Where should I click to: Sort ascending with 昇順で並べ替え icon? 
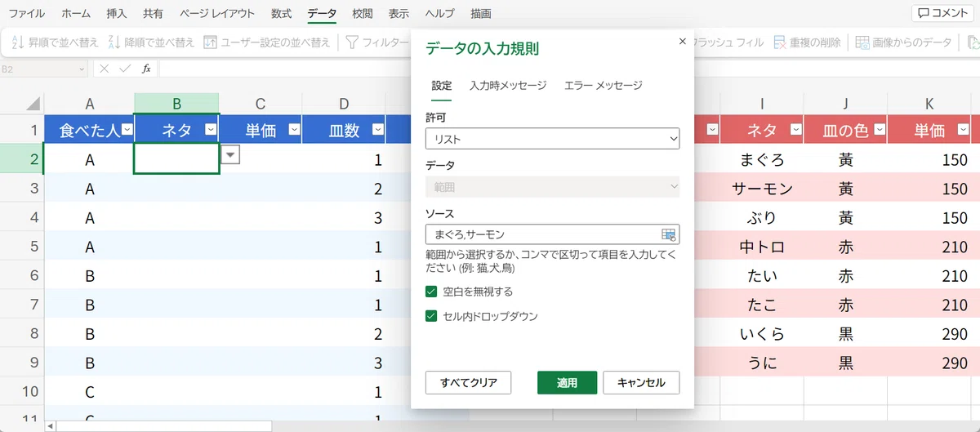[18, 42]
